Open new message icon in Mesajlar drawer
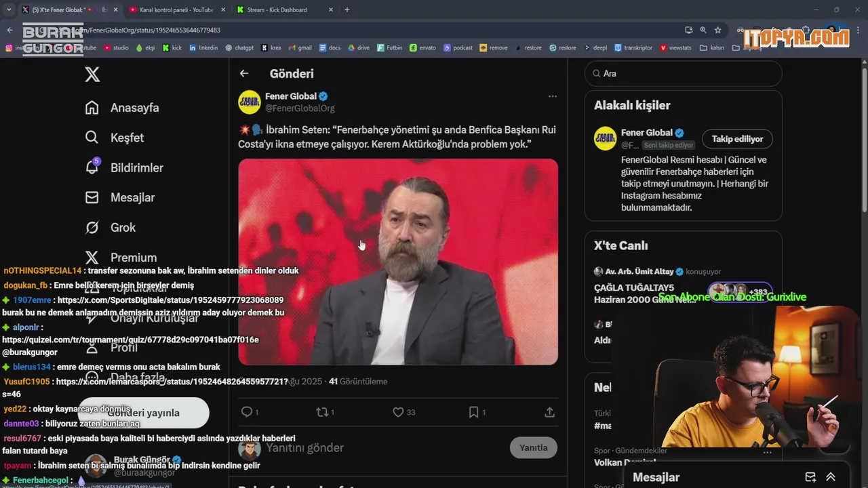The width and height of the screenshot is (868, 488). [810, 477]
